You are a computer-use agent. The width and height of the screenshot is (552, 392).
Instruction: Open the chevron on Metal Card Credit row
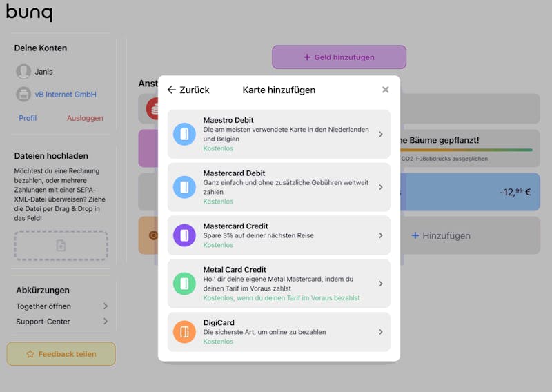(381, 284)
